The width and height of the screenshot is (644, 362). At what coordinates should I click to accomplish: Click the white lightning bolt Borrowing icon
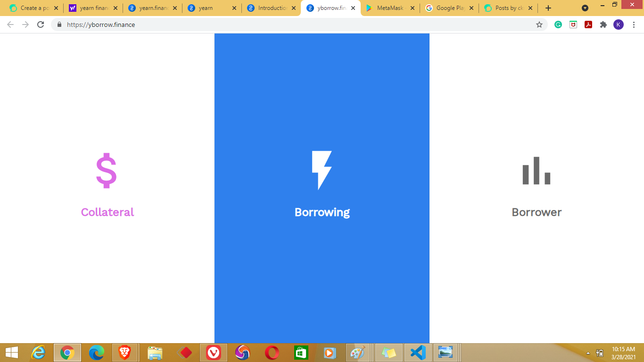pyautogui.click(x=322, y=170)
